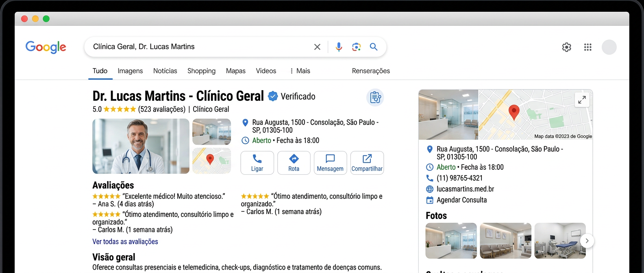Viewport: 644px width, 273px height.
Task: Click the Avaliações heading
Action: point(113,185)
